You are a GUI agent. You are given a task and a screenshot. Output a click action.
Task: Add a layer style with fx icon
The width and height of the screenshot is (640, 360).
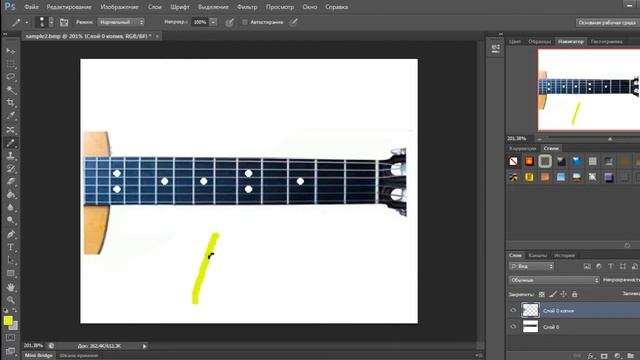click(591, 356)
